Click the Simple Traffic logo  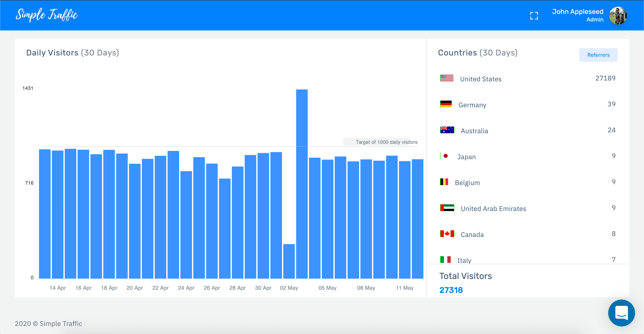[47, 15]
